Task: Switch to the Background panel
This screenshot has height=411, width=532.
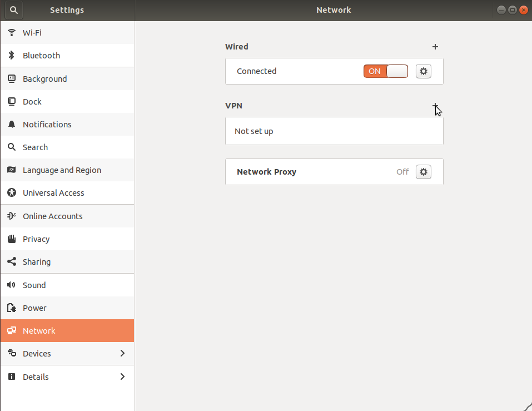Action: click(67, 79)
